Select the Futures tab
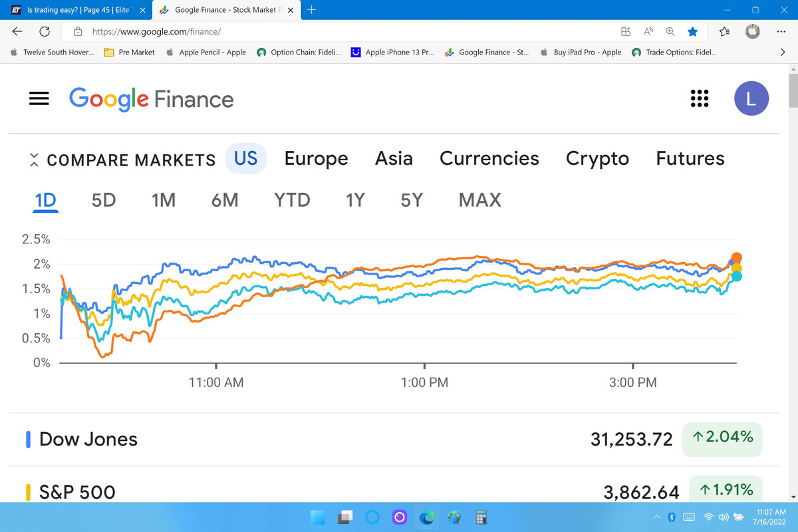798x532 pixels. pos(690,158)
